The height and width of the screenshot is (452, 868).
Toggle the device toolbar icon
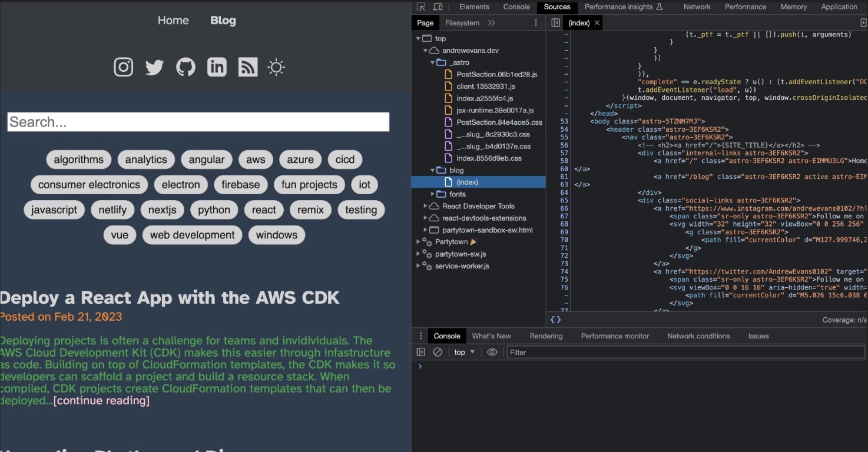coord(438,7)
